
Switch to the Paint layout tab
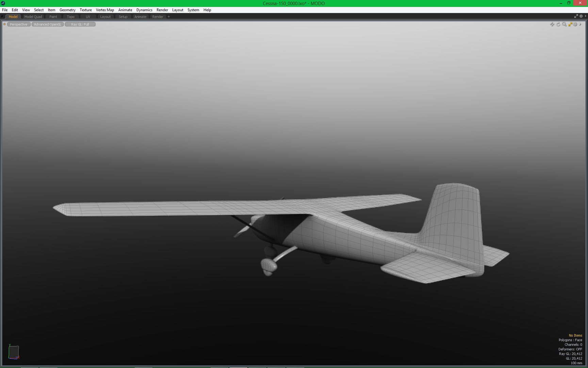(x=53, y=17)
